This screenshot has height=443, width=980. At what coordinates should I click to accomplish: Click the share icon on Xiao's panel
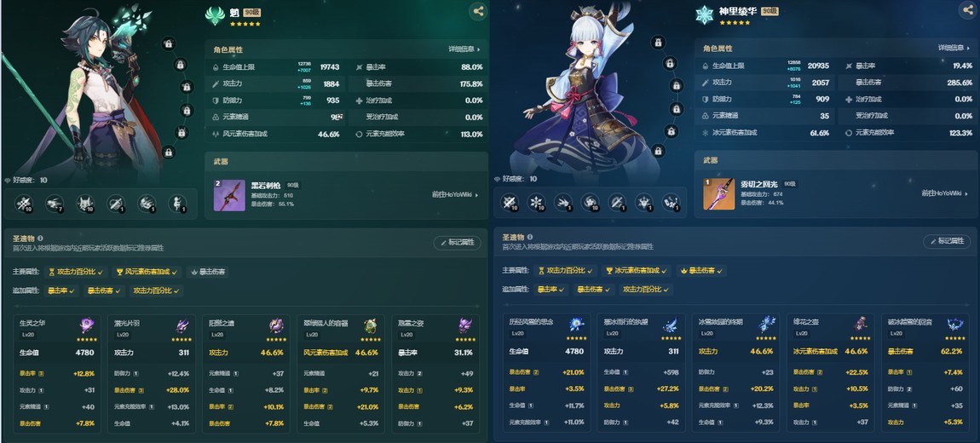tap(478, 11)
